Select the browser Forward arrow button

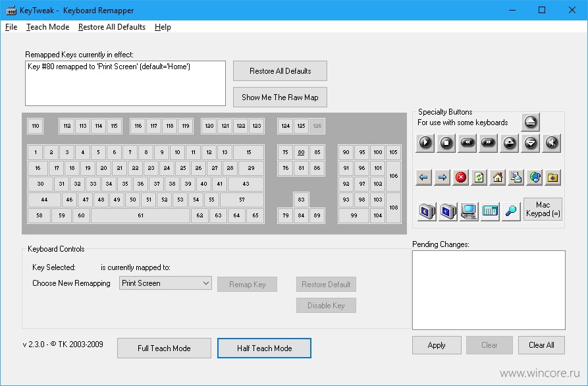click(x=442, y=177)
